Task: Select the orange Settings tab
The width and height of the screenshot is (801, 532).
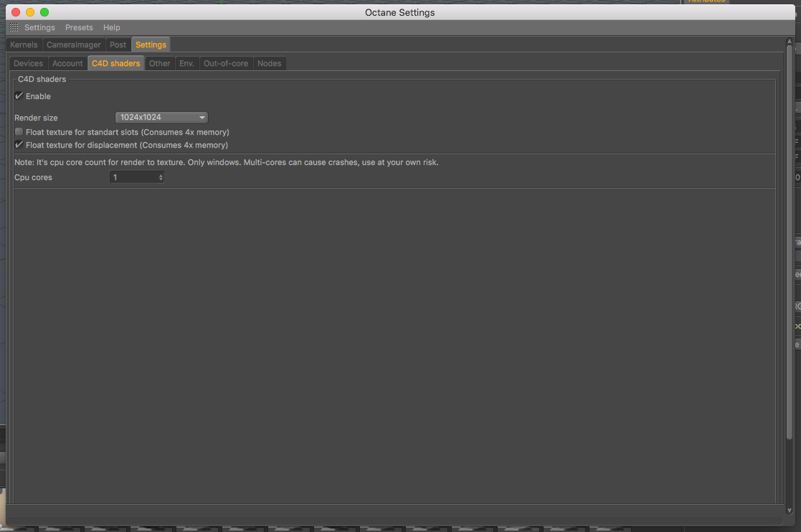Action: (151, 45)
